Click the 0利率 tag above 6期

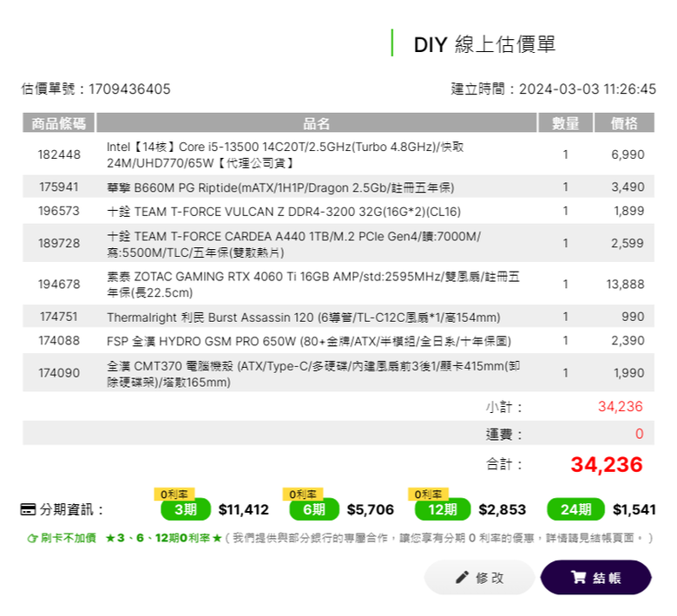303,494
